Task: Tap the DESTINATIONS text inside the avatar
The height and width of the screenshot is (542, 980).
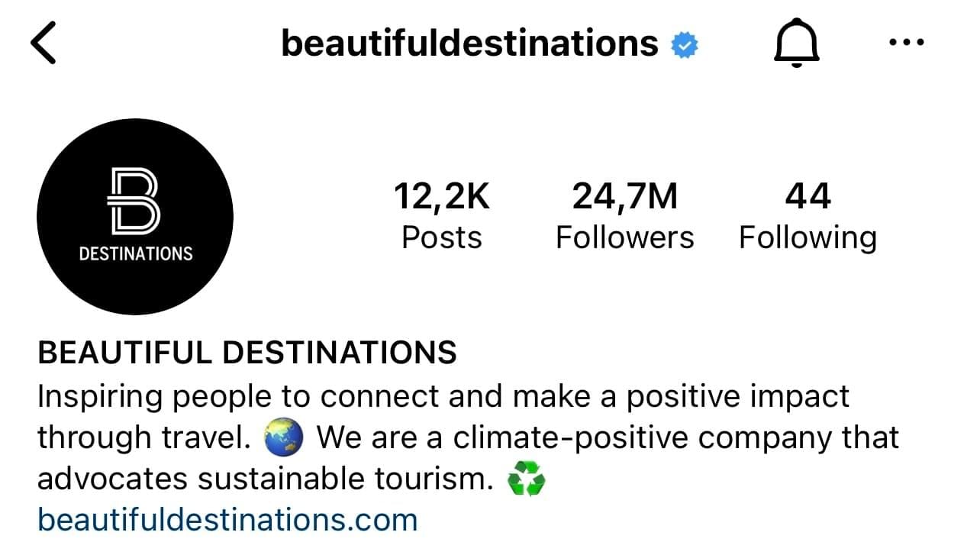Action: point(135,253)
